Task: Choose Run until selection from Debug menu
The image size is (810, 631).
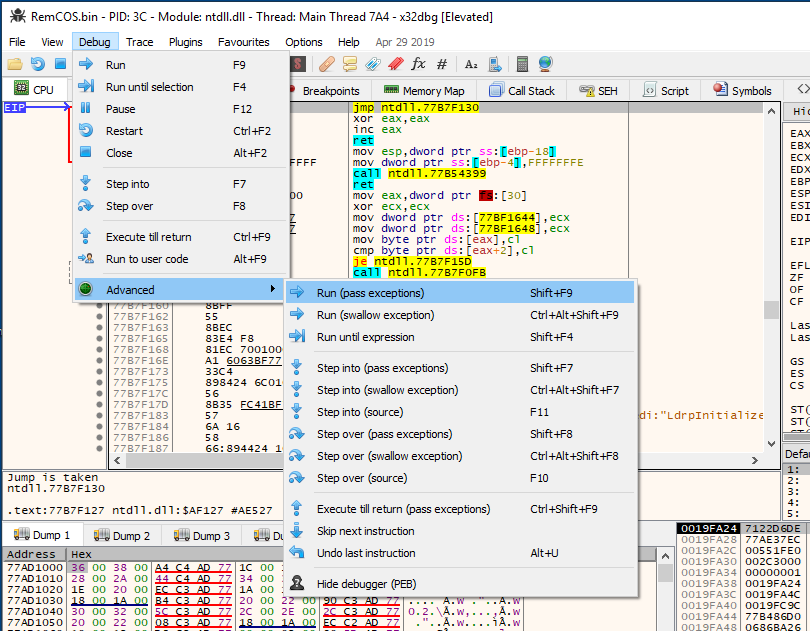Action: [x=180, y=87]
